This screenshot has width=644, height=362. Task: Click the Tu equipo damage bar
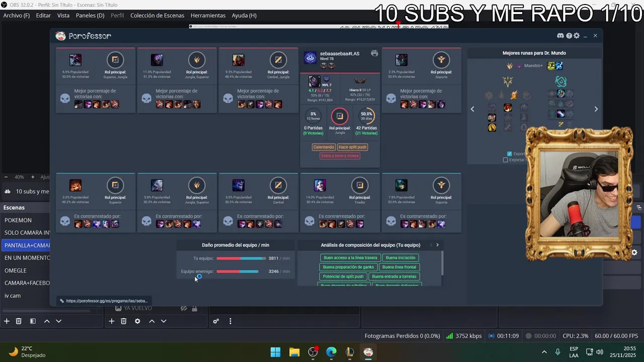[x=241, y=258]
